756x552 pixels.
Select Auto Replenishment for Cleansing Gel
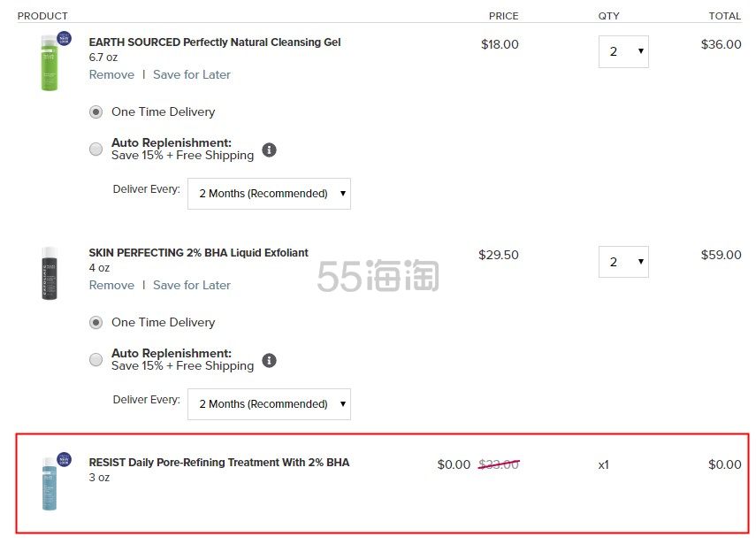(96, 149)
